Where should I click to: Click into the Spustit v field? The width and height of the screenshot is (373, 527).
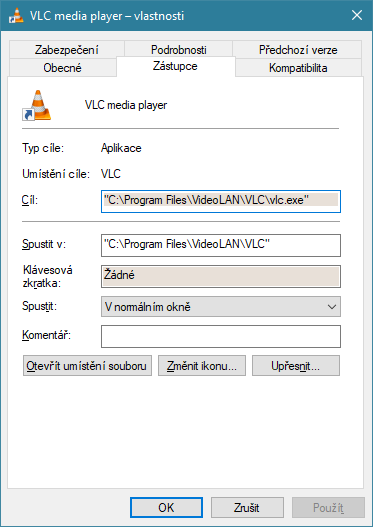pyautogui.click(x=221, y=245)
